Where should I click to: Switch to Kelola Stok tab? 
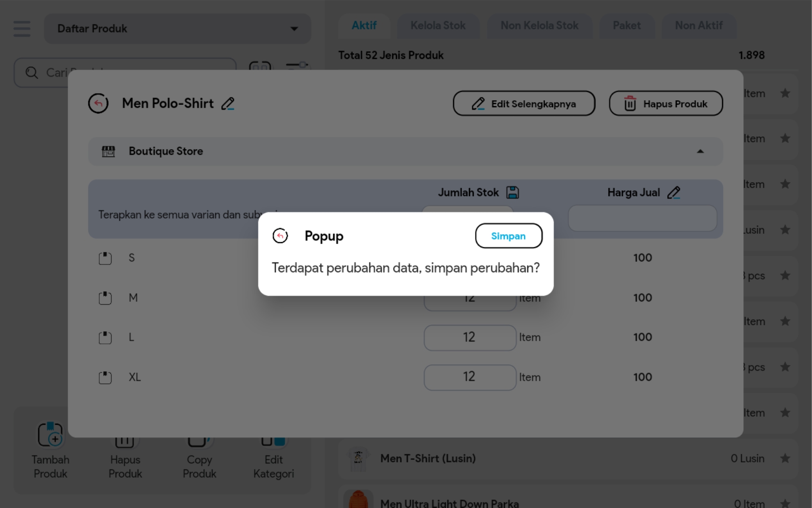pyautogui.click(x=437, y=26)
